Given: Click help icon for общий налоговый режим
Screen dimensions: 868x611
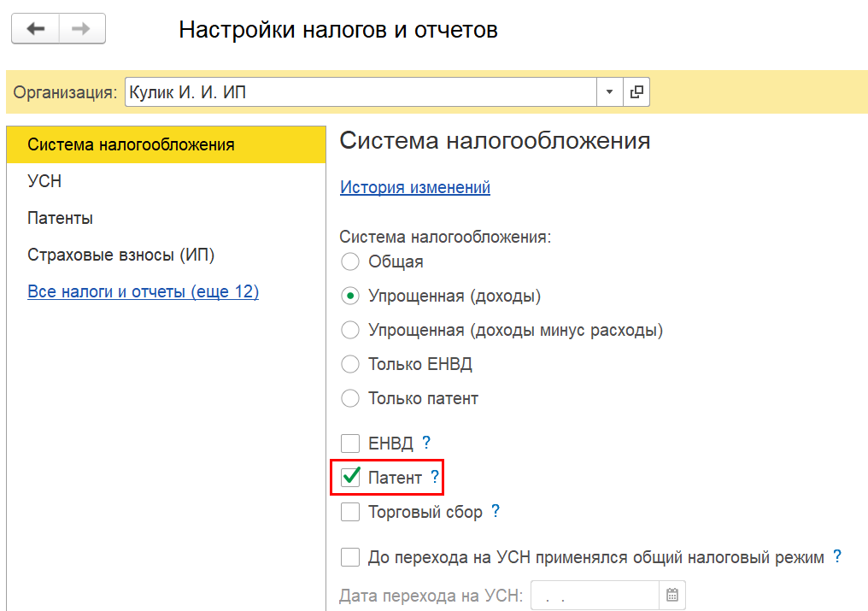Looking at the screenshot, I should 837,556.
